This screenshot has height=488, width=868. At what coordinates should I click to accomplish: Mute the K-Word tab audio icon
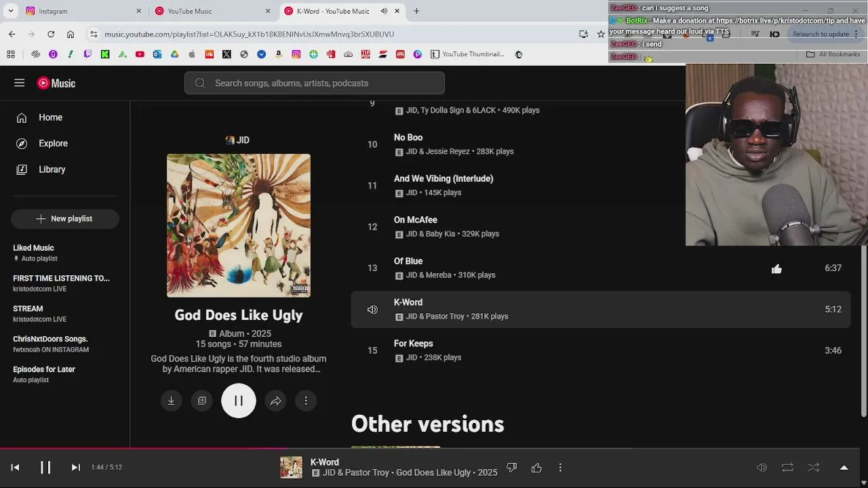pos(384,11)
